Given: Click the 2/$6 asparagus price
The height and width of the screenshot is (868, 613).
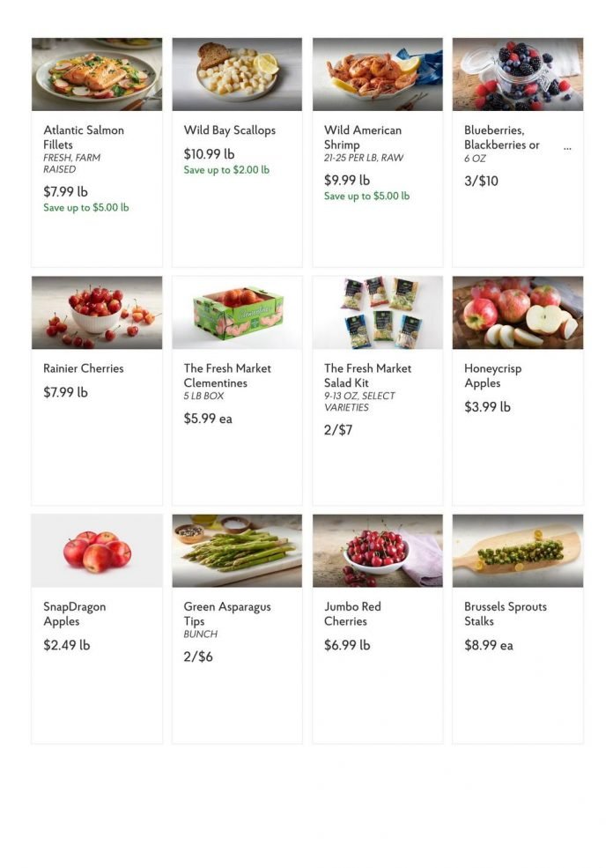Looking at the screenshot, I should point(199,656).
